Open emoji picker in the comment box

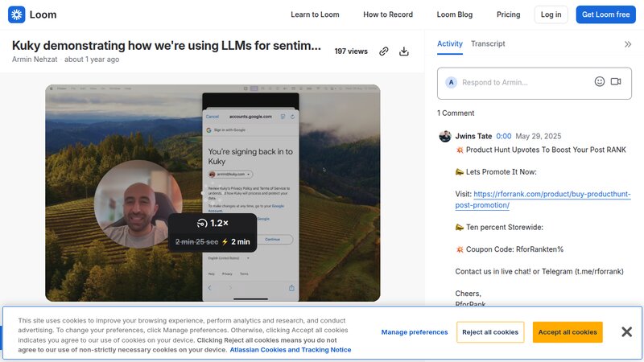point(599,82)
